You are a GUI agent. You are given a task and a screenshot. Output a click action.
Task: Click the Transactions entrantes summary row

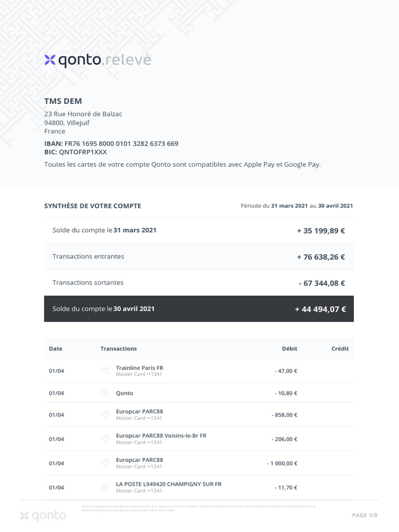198,257
